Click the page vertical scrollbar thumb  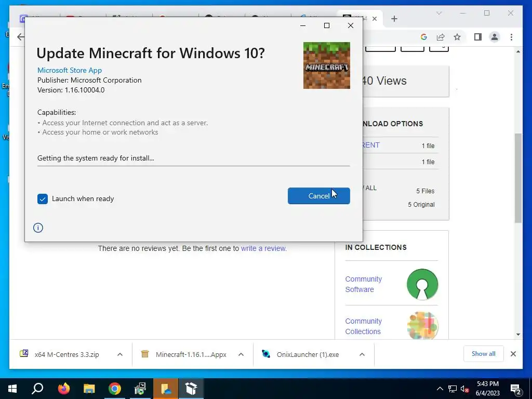[518, 178]
